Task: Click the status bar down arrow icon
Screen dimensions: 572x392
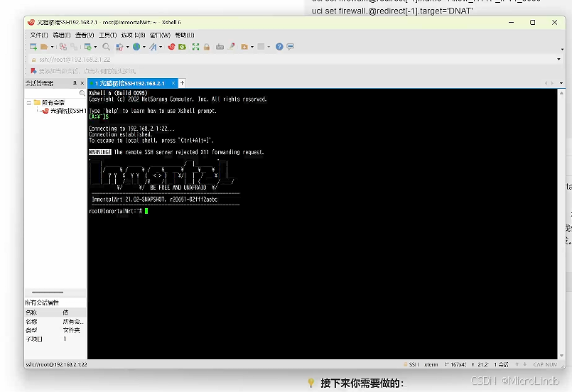Action: (524, 364)
